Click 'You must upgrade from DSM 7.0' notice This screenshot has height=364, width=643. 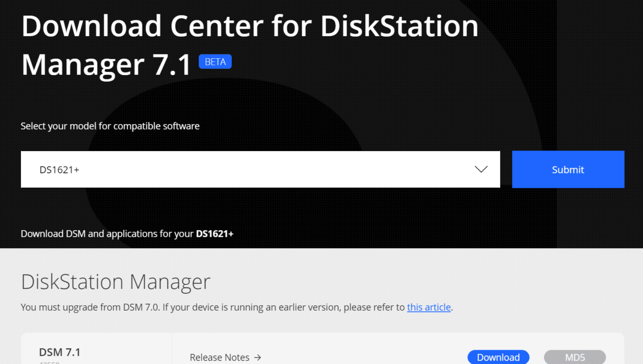pyautogui.click(x=237, y=307)
